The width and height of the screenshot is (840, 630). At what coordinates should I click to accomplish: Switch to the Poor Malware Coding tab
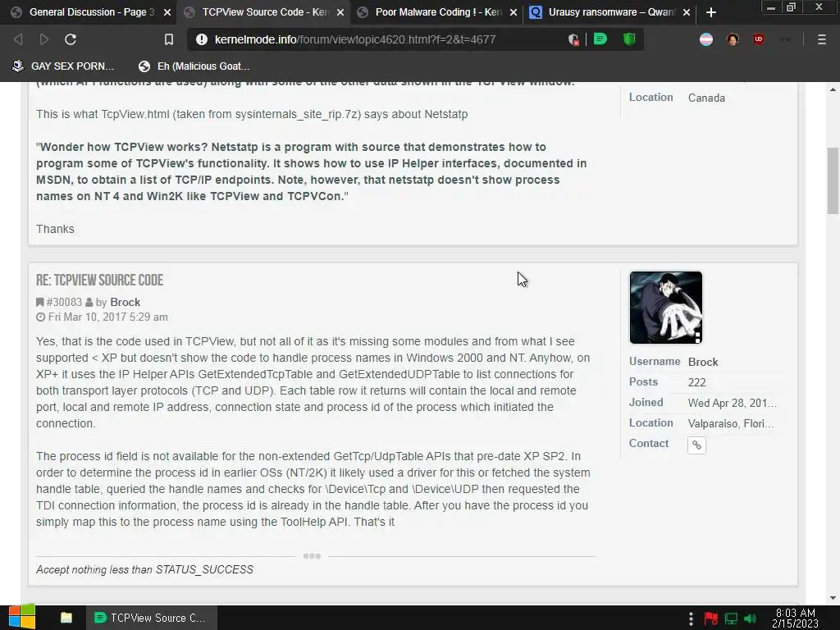pos(436,12)
